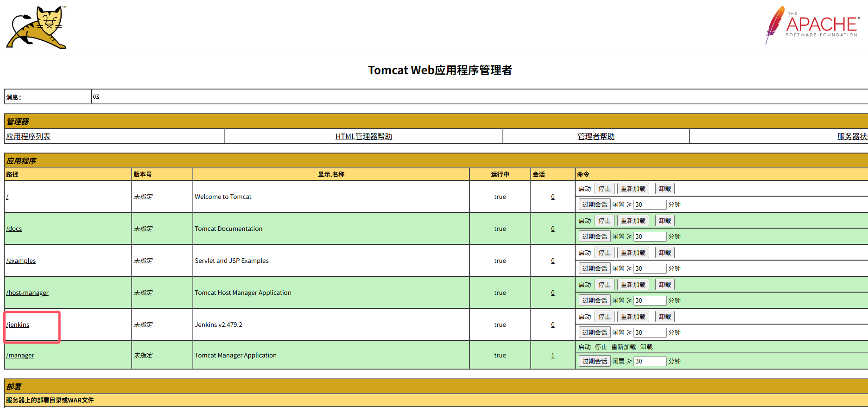Undeploy the root / application
The image size is (868, 408).
[x=665, y=189]
